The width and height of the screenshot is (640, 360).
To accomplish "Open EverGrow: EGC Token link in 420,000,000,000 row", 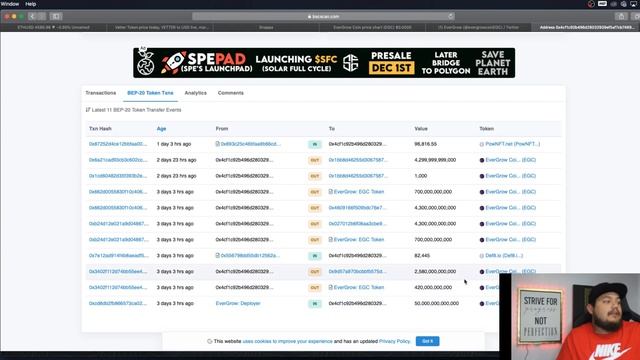I will 359,287.
